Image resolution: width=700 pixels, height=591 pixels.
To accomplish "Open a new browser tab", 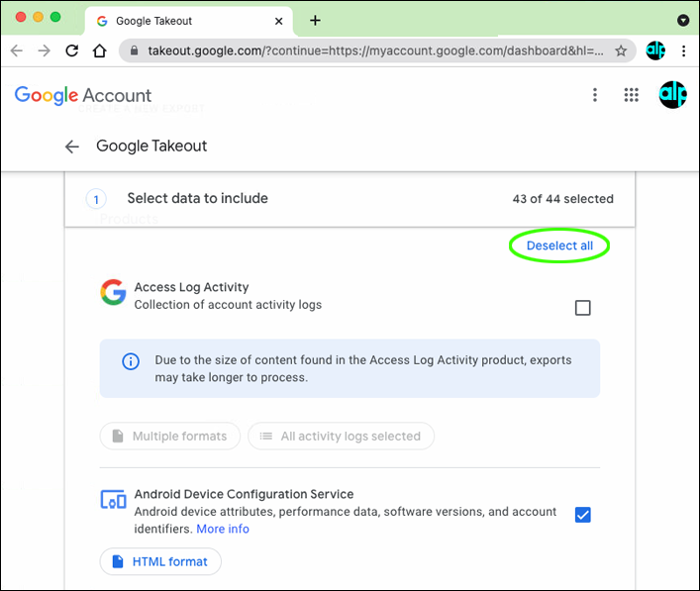I will pyautogui.click(x=315, y=20).
